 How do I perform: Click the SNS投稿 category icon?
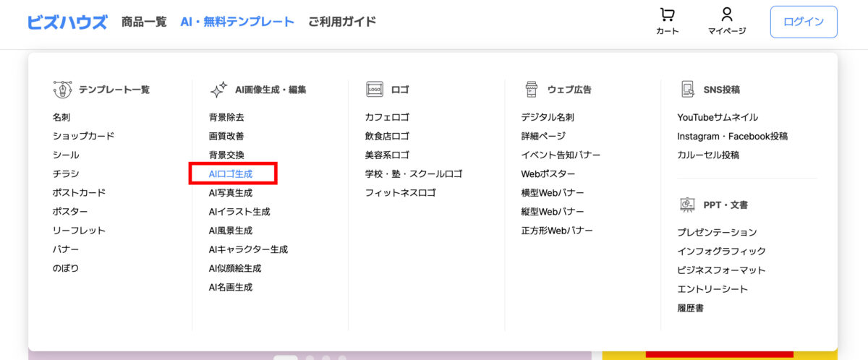[x=688, y=90]
